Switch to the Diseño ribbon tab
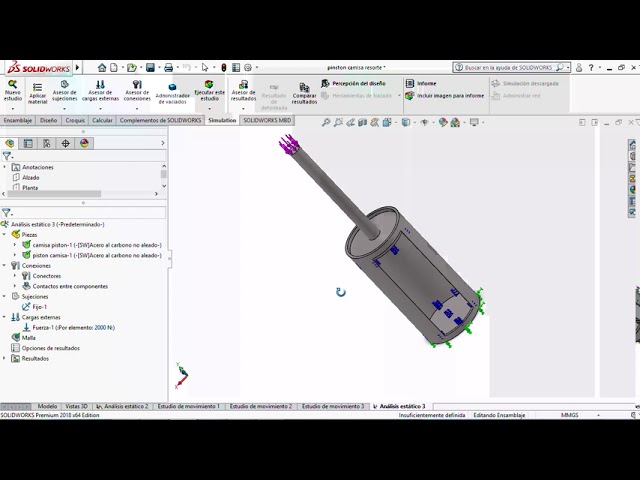The height and width of the screenshot is (480, 640). point(49,120)
